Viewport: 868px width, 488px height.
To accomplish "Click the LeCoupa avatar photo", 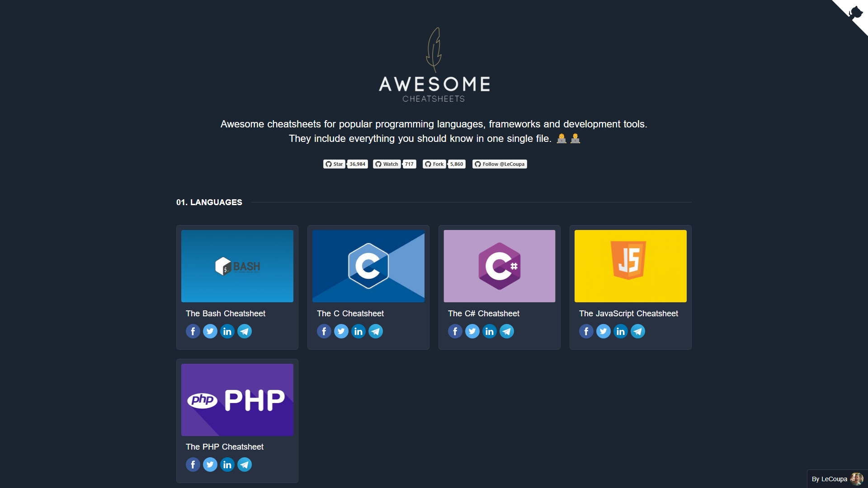I will (857, 479).
